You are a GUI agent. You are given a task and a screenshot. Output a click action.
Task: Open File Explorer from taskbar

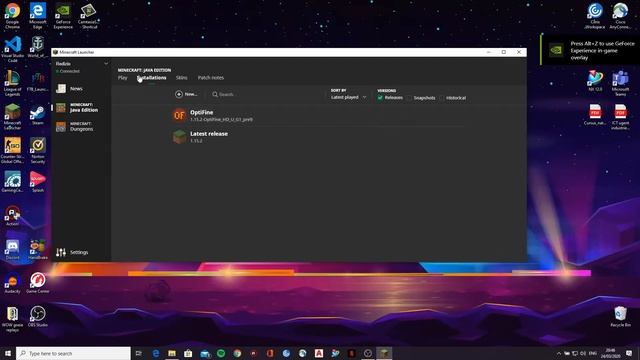pyautogui.click(x=172, y=353)
